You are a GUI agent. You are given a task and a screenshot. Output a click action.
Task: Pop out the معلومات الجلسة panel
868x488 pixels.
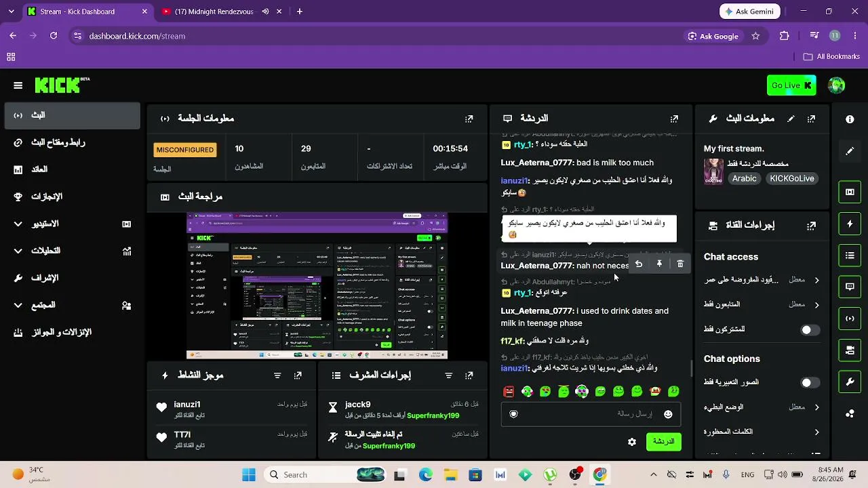469,119
